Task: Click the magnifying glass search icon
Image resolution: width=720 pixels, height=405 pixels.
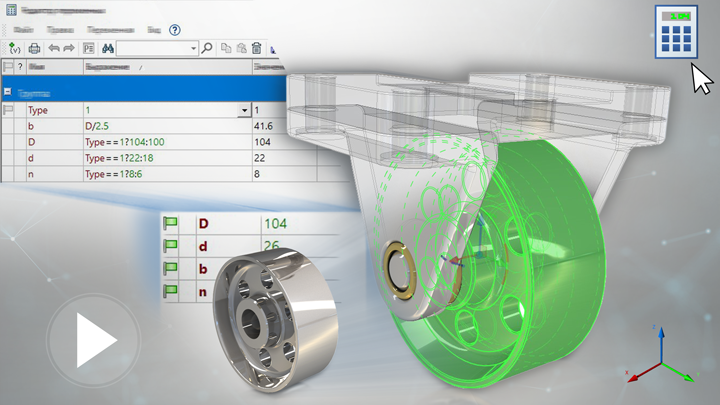Action: pyautogui.click(x=207, y=48)
